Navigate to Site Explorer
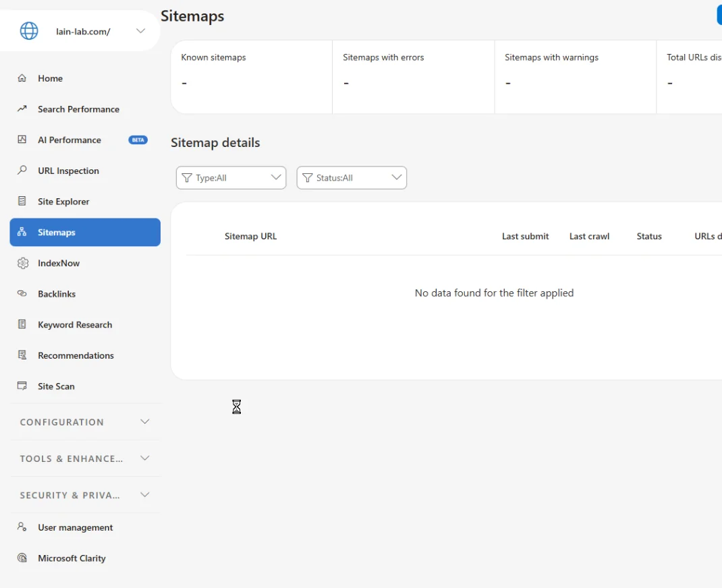The image size is (722, 588). click(63, 202)
